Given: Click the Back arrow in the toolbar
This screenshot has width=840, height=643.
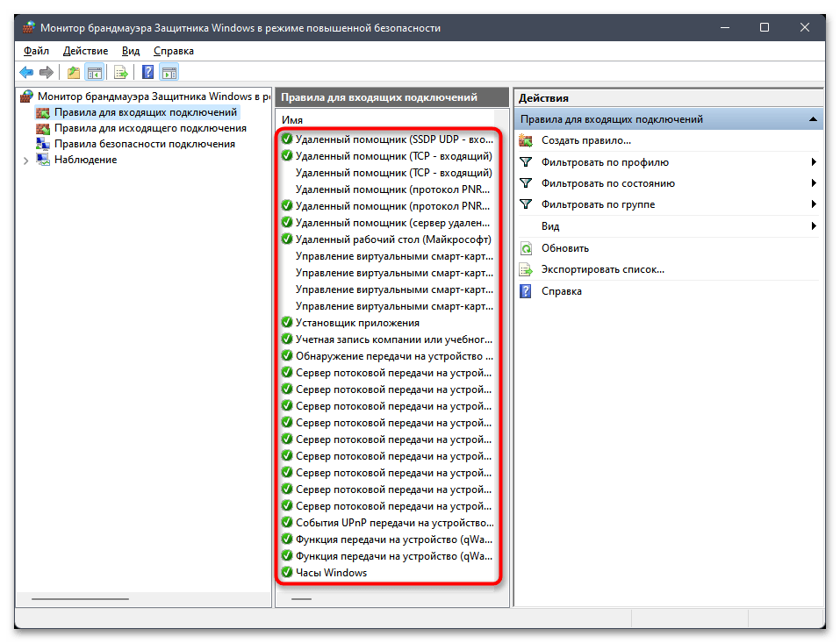Looking at the screenshot, I should coord(26,73).
